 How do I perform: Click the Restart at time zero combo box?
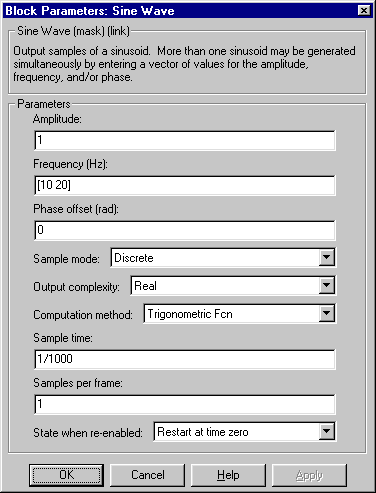[x=245, y=432]
